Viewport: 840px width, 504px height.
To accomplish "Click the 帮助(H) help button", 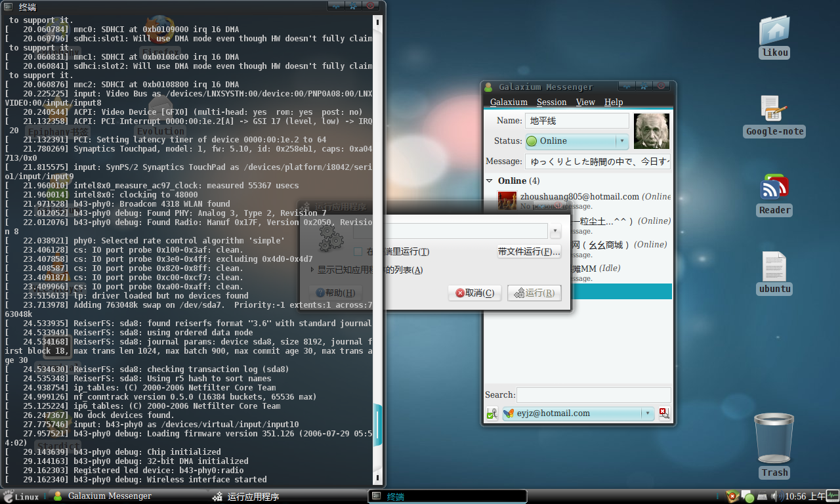I will (335, 293).
